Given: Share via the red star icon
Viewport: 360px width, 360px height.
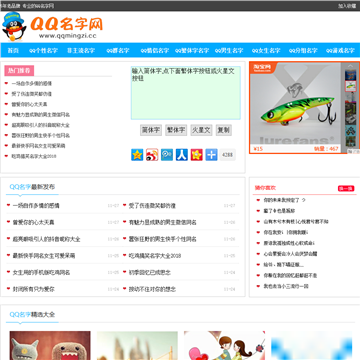Looking at the screenshot, I should tap(197, 155).
